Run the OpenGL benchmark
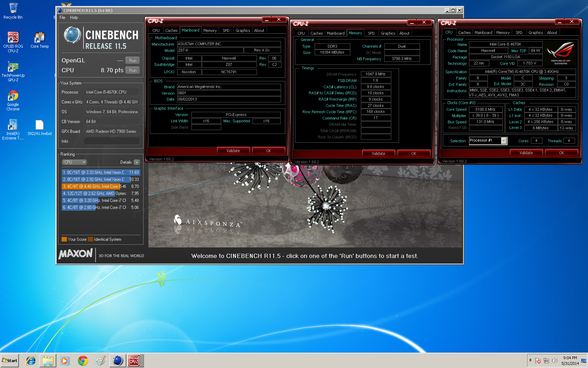The width and height of the screenshot is (588, 368). (133, 60)
